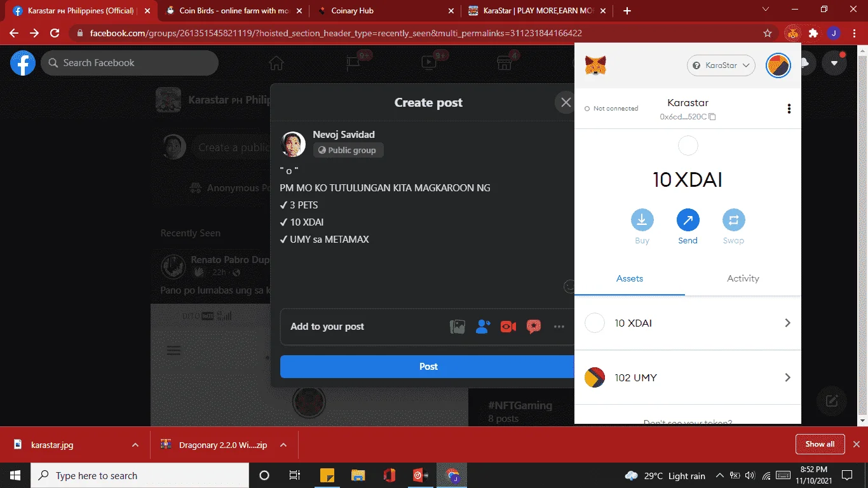Switch to the Activity tab
This screenshot has height=488, width=868.
(x=743, y=278)
